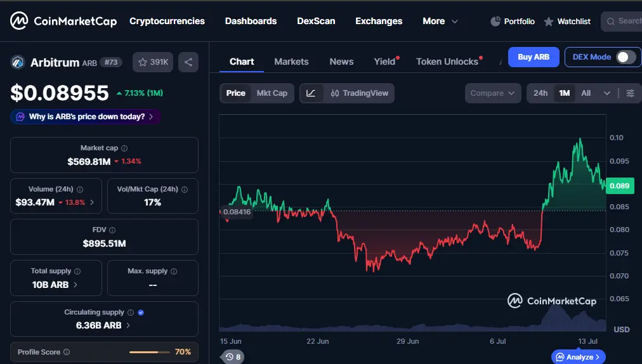Switch to the Markets tab

click(292, 62)
